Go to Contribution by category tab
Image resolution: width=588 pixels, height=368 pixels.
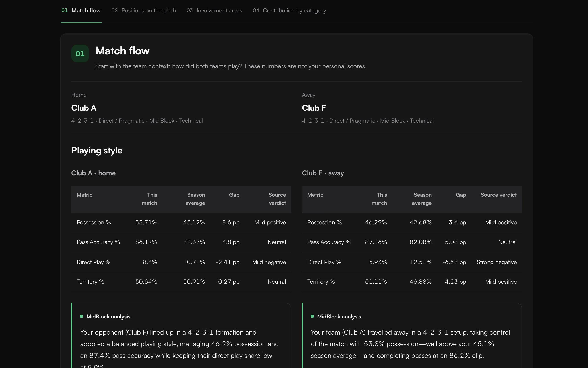289,10
